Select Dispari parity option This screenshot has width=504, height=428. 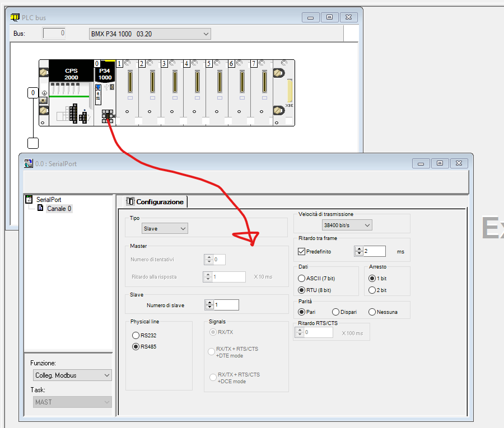336,312
